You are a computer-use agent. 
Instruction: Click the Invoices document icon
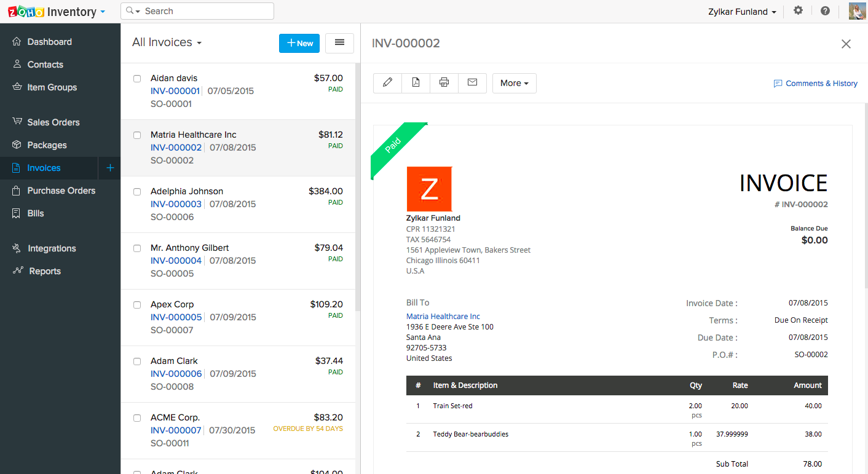pos(17,168)
